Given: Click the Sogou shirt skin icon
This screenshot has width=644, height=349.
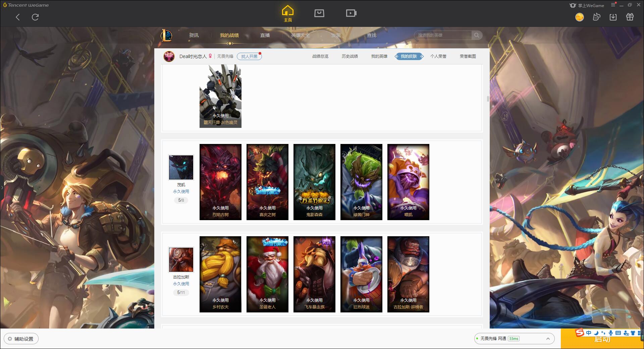Looking at the screenshot, I should (x=633, y=333).
